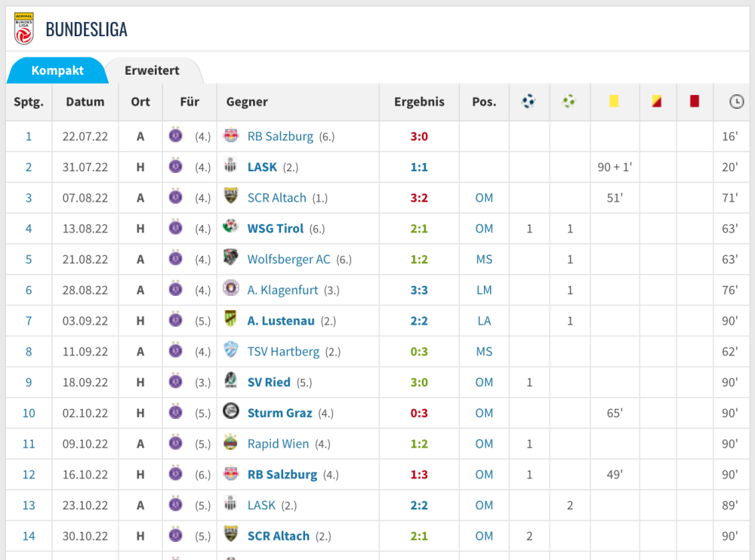Open the A. Lustenau team link
The width and height of the screenshot is (755, 560).
(x=281, y=321)
